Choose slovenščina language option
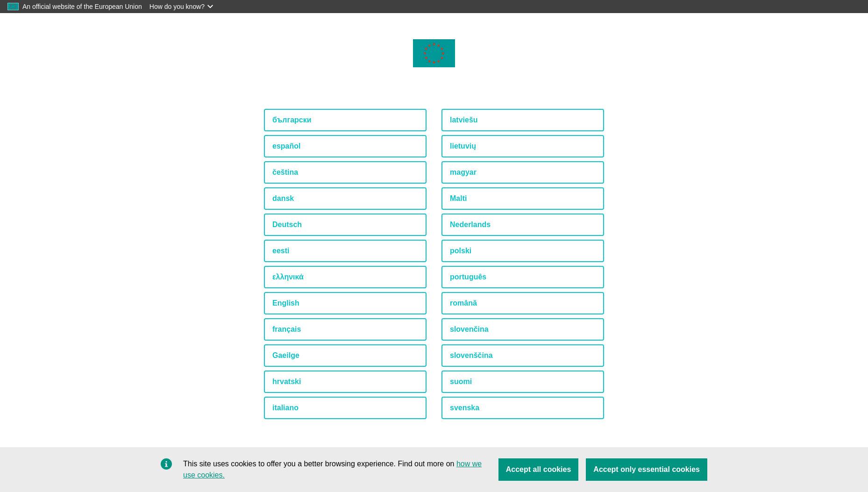The image size is (868, 492). 523,356
